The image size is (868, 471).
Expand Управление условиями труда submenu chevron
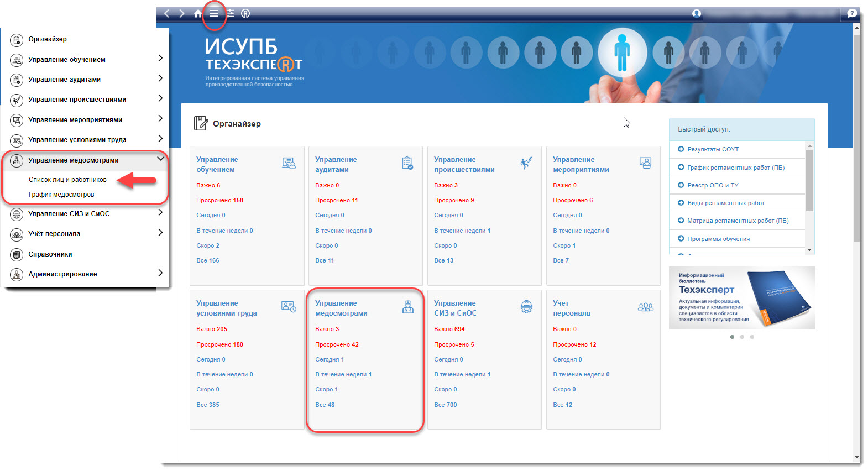tap(160, 139)
